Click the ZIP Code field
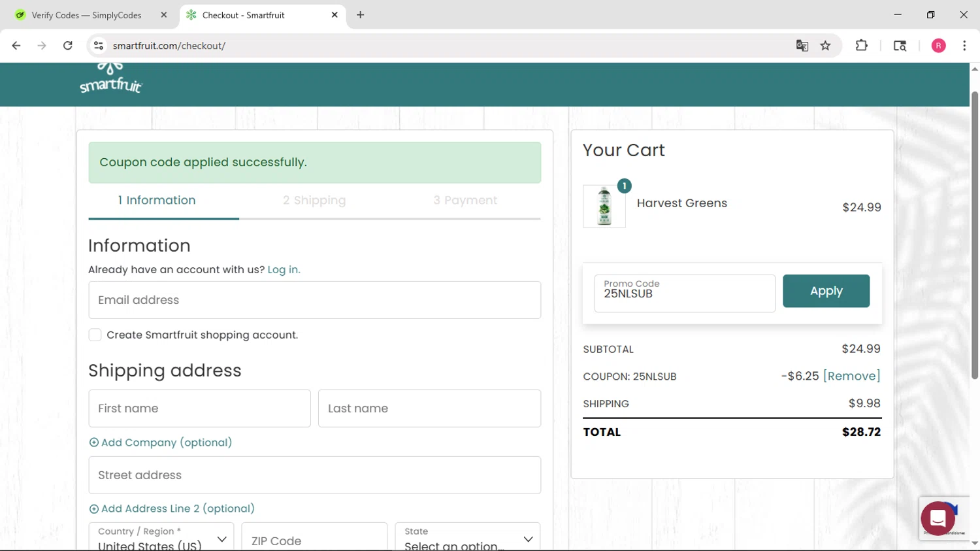Screen dimensions: 980x551 click(x=314, y=539)
